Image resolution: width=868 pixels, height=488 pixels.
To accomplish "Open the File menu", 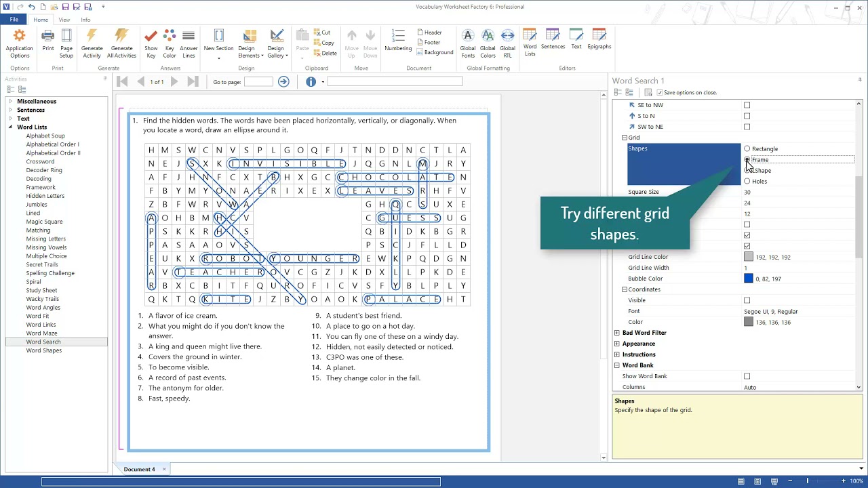I will 14,20.
